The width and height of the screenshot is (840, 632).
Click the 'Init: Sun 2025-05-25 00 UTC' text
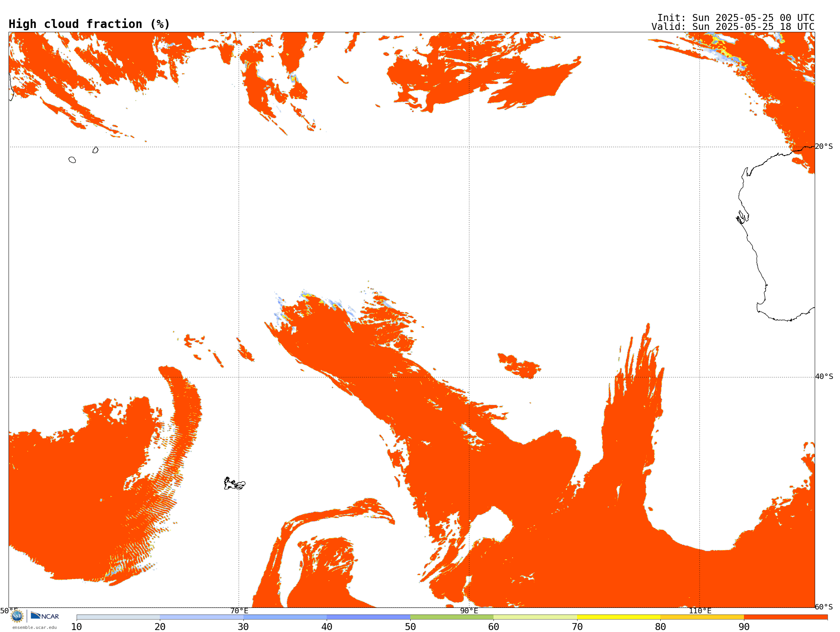tap(736, 18)
